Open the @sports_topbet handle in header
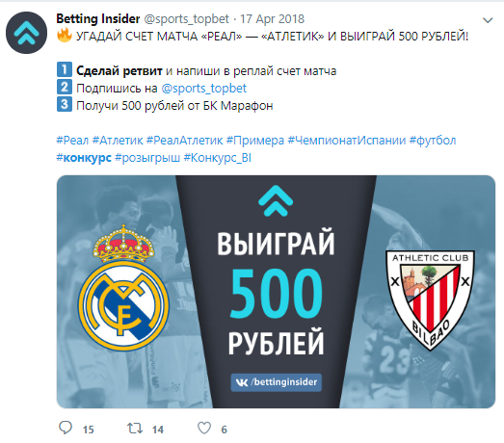 coord(186,19)
